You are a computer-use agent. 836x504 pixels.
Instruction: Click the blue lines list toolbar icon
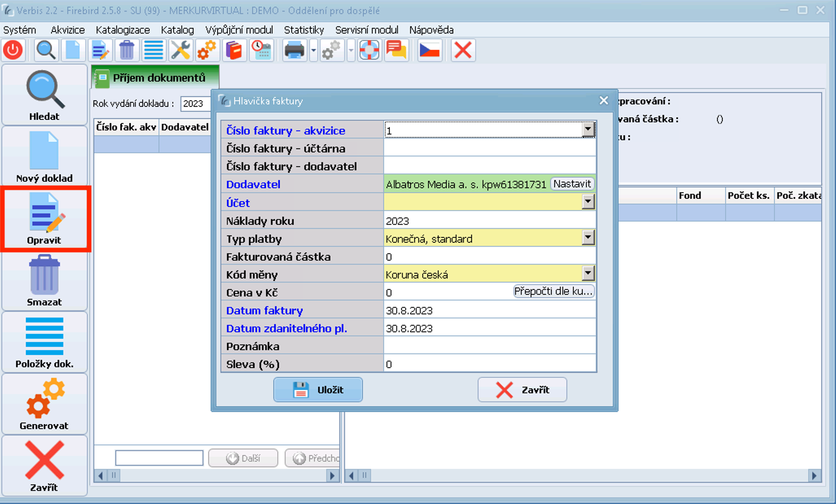click(154, 50)
